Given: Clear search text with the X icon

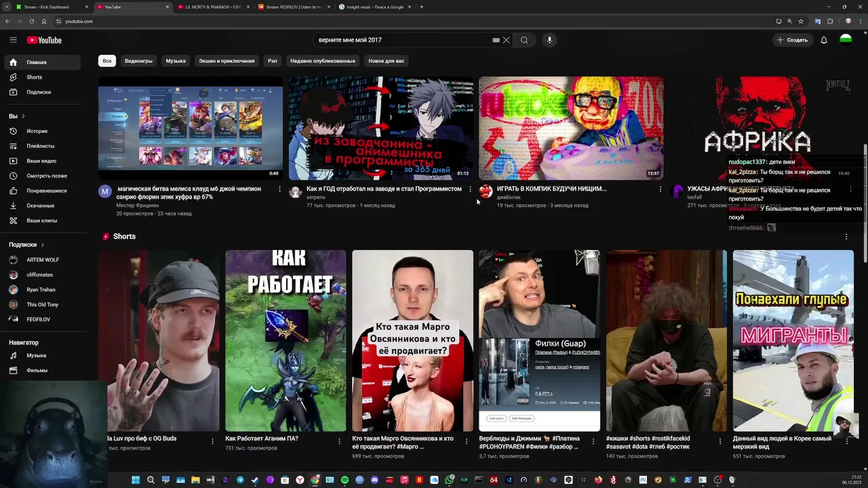Looking at the screenshot, I should [x=506, y=40].
